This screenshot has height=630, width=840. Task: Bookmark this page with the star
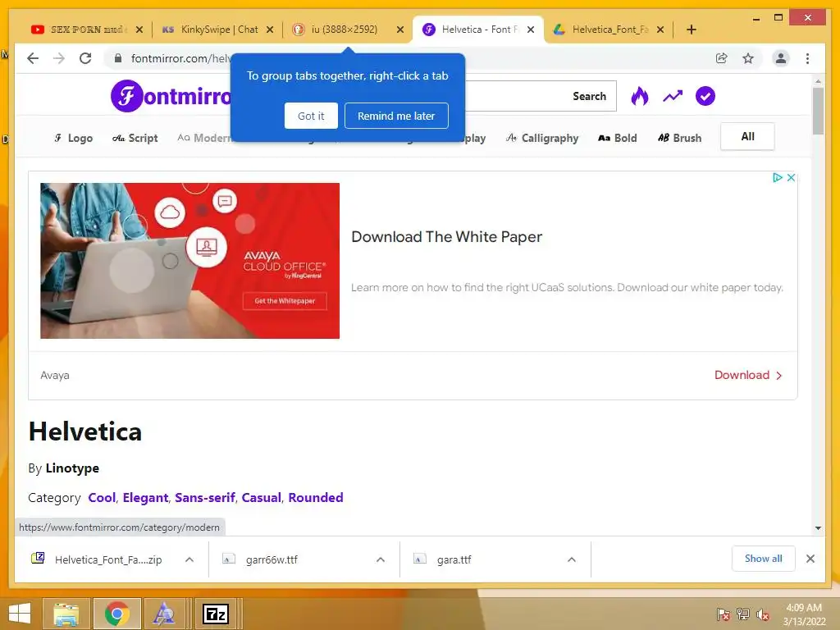click(x=748, y=58)
